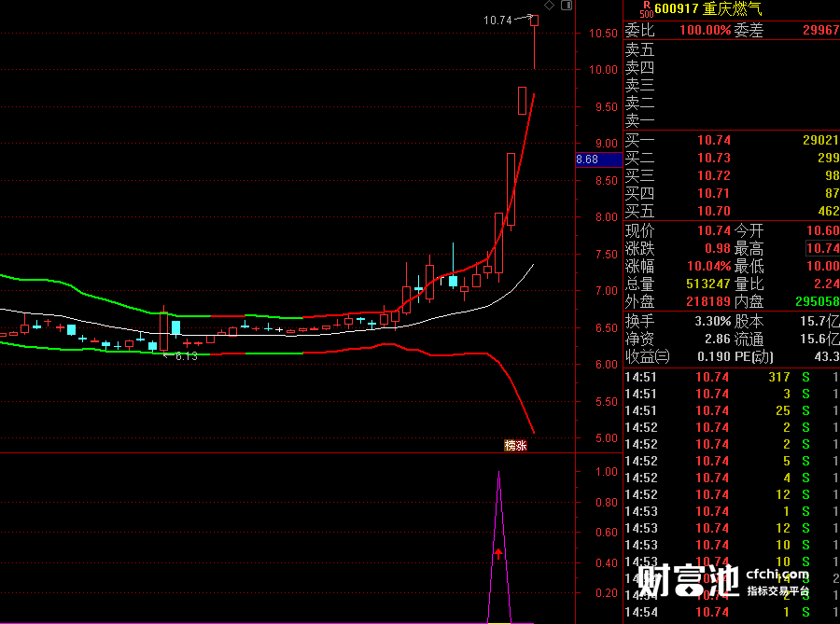Click the 股本 value 15.7亿
This screenshot has width=840, height=624.
coord(819,321)
